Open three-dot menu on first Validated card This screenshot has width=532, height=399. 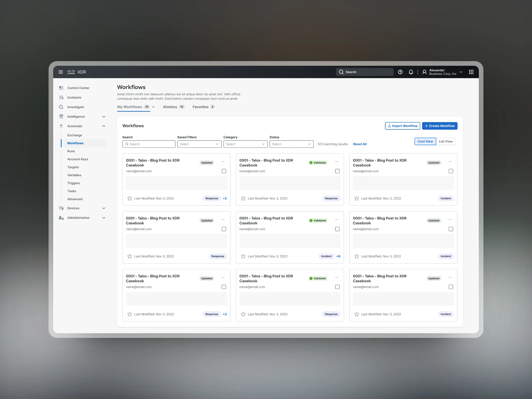click(x=336, y=162)
